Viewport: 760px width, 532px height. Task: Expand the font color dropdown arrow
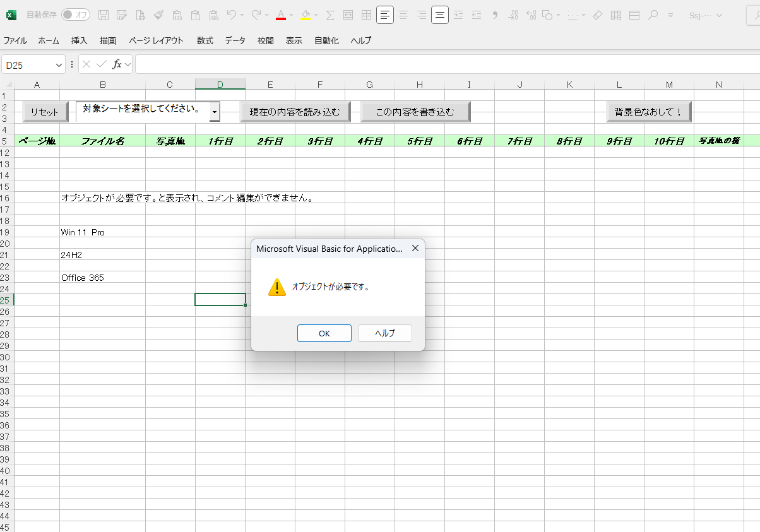(292, 15)
